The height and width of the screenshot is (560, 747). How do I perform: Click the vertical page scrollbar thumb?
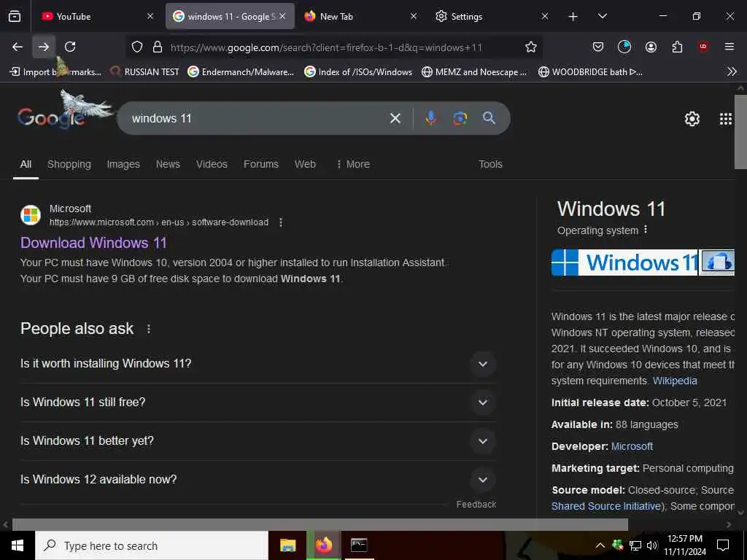coord(740,132)
